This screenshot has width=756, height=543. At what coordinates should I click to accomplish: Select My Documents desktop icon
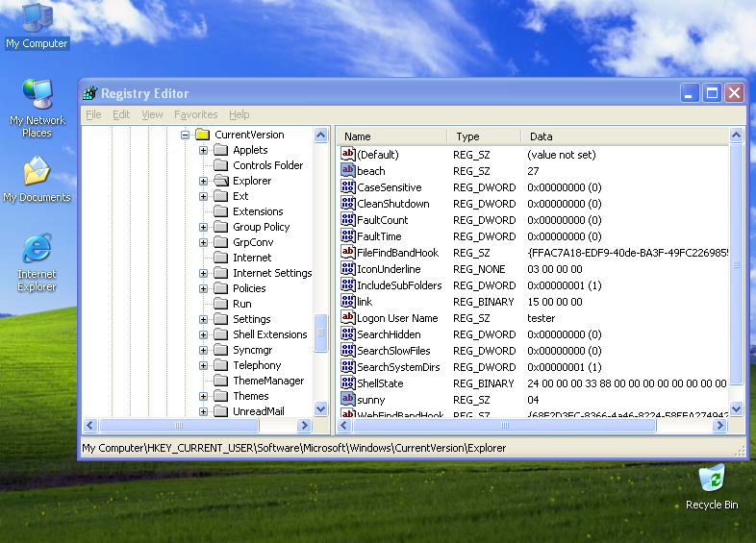37,179
